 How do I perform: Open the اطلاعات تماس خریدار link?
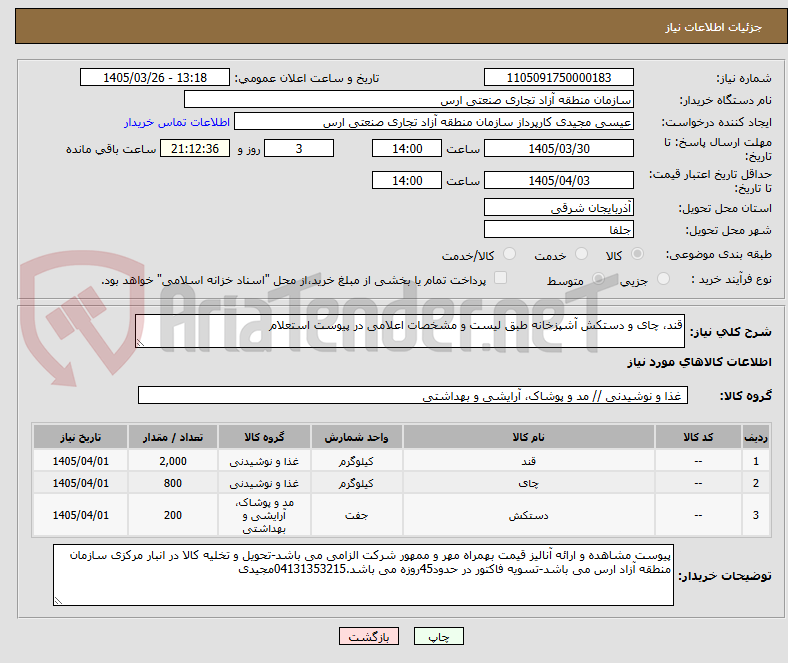pos(177,122)
